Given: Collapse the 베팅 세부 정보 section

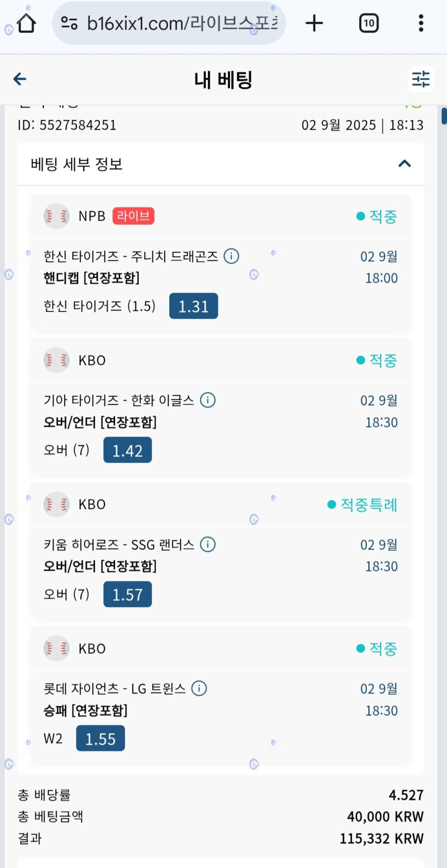Looking at the screenshot, I should pyautogui.click(x=405, y=164).
